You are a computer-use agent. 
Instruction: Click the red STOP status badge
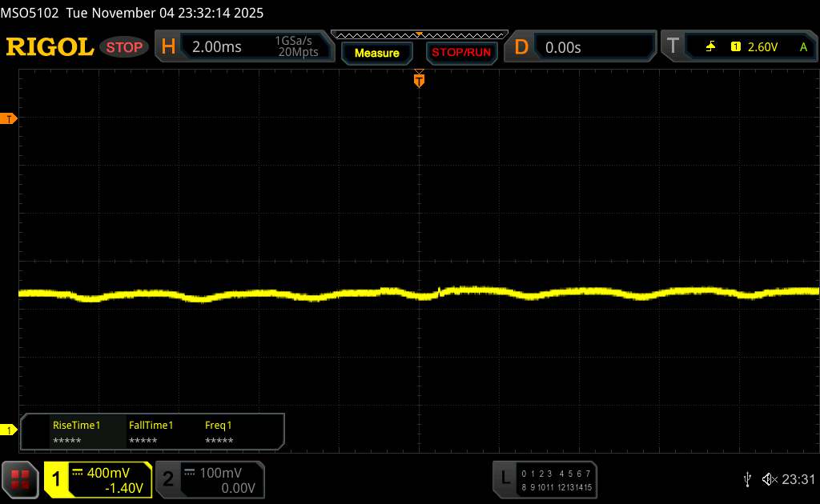tap(125, 47)
